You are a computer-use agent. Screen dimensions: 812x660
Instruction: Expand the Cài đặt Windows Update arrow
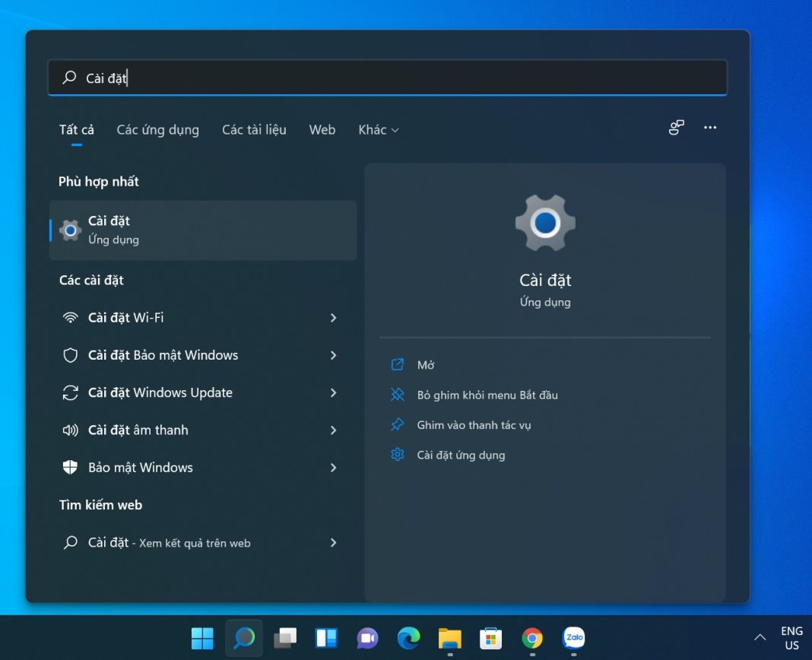[333, 392]
